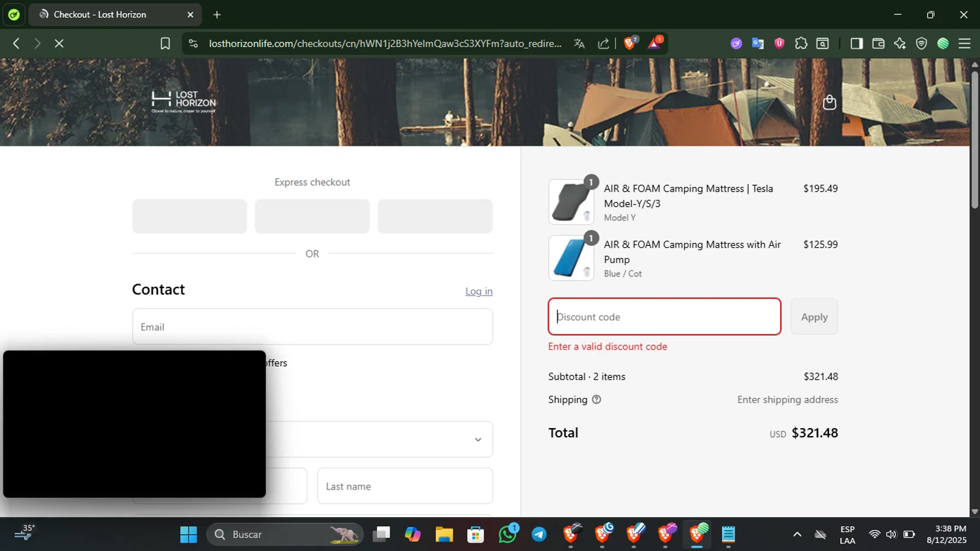Click the first express checkout button
The image size is (980, 551).
[189, 216]
